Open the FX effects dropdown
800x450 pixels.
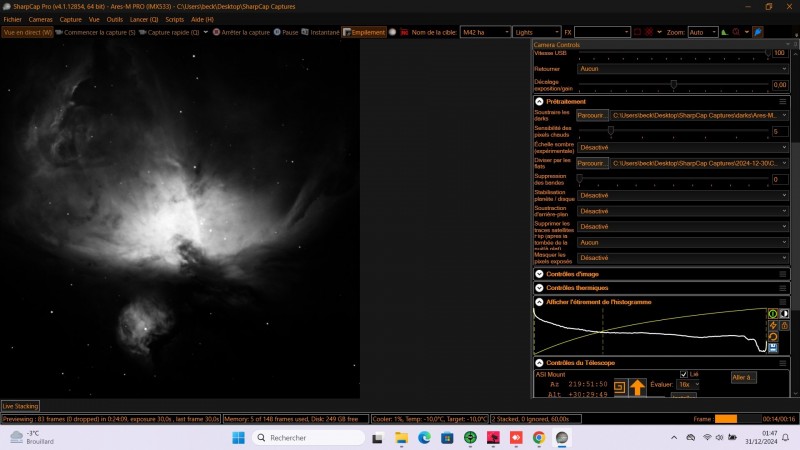pyautogui.click(x=603, y=32)
